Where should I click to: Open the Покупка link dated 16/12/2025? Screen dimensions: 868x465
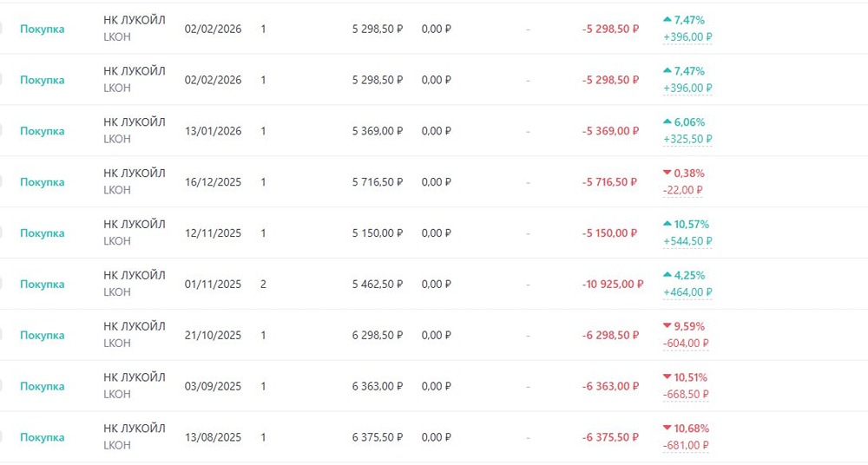coord(42,182)
